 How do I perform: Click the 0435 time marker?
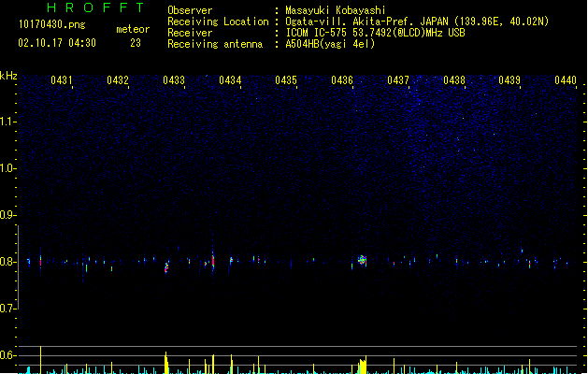click(286, 80)
